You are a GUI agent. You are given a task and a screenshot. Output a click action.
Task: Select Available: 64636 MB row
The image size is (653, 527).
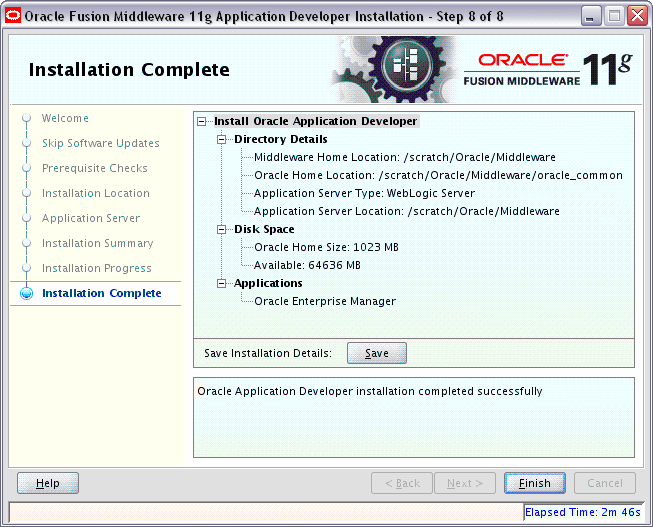(307, 265)
